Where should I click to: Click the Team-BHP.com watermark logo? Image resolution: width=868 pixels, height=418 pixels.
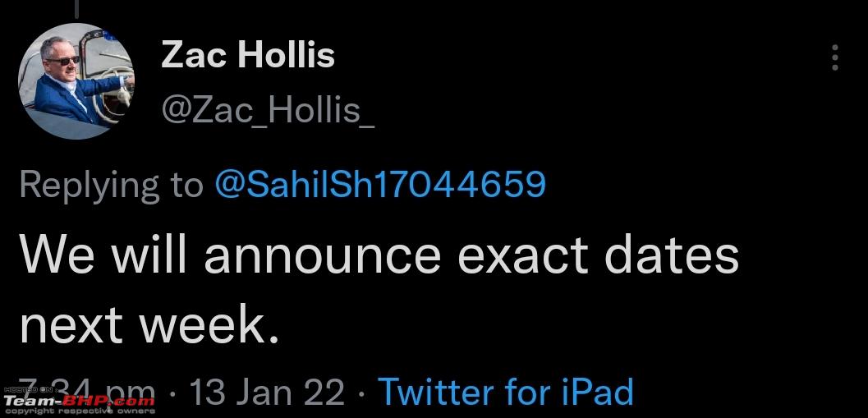79,401
